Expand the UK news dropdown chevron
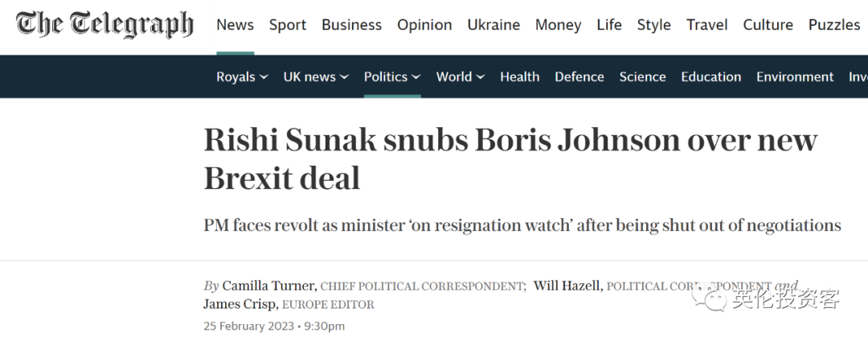 (x=344, y=77)
